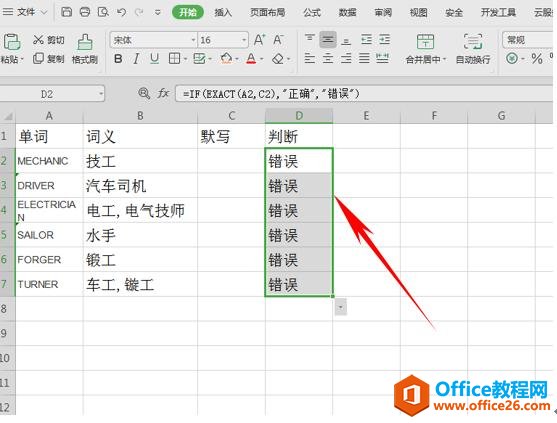Apply percent style with the % icon

[x=537, y=59]
